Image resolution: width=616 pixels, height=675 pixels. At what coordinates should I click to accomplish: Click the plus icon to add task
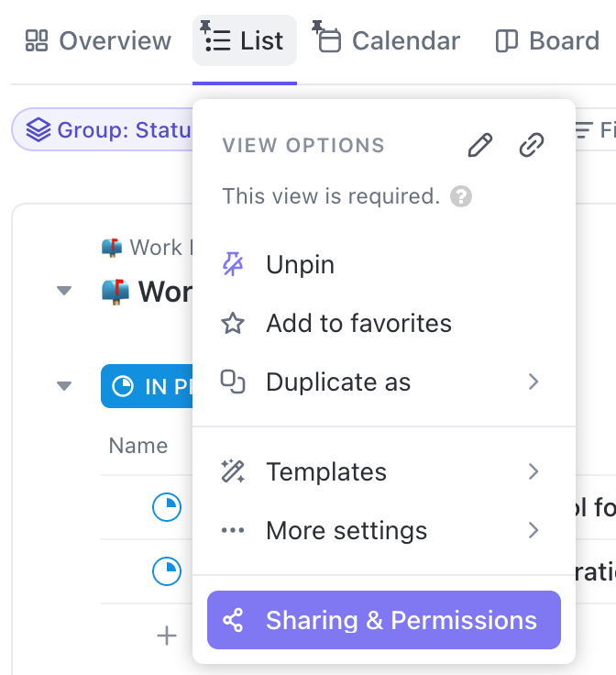click(x=167, y=636)
